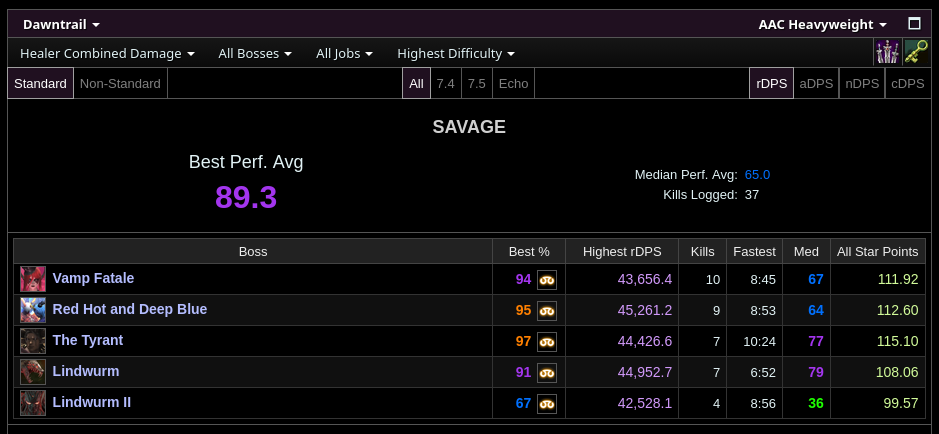Select the aDPS metric toggle

(x=816, y=83)
